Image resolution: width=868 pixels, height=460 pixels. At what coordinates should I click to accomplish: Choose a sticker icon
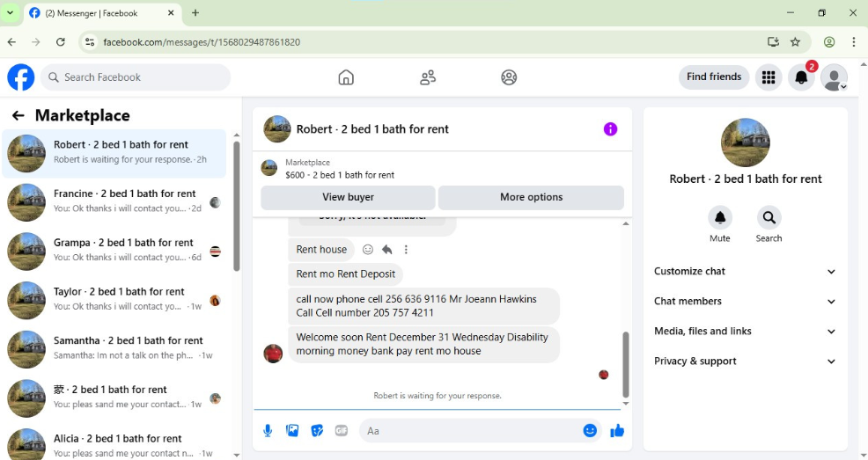(317, 431)
